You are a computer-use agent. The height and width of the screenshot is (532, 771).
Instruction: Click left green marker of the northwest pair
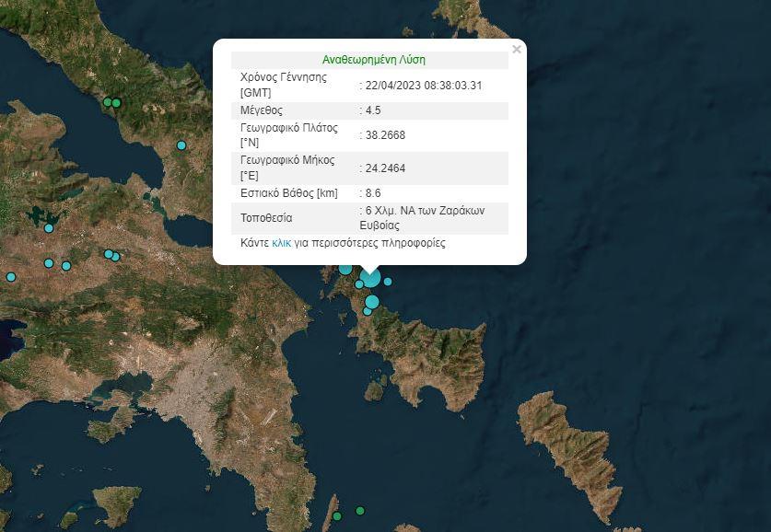[108, 101]
